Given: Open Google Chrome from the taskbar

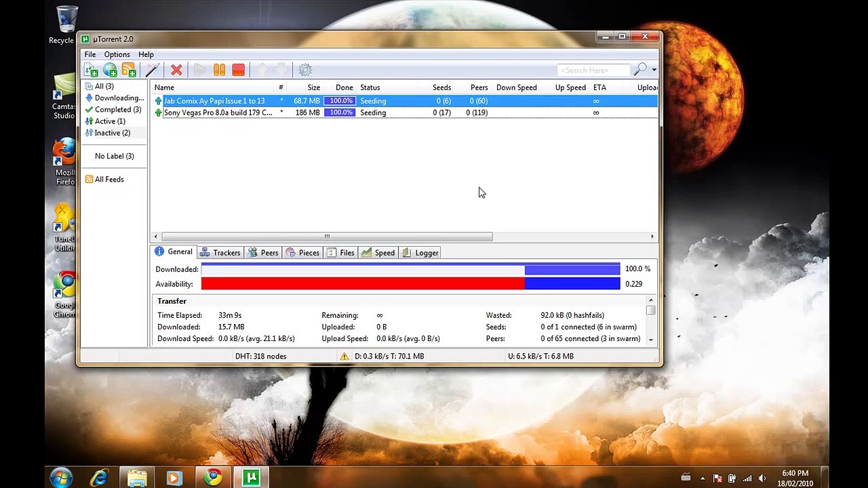Looking at the screenshot, I should [x=213, y=477].
